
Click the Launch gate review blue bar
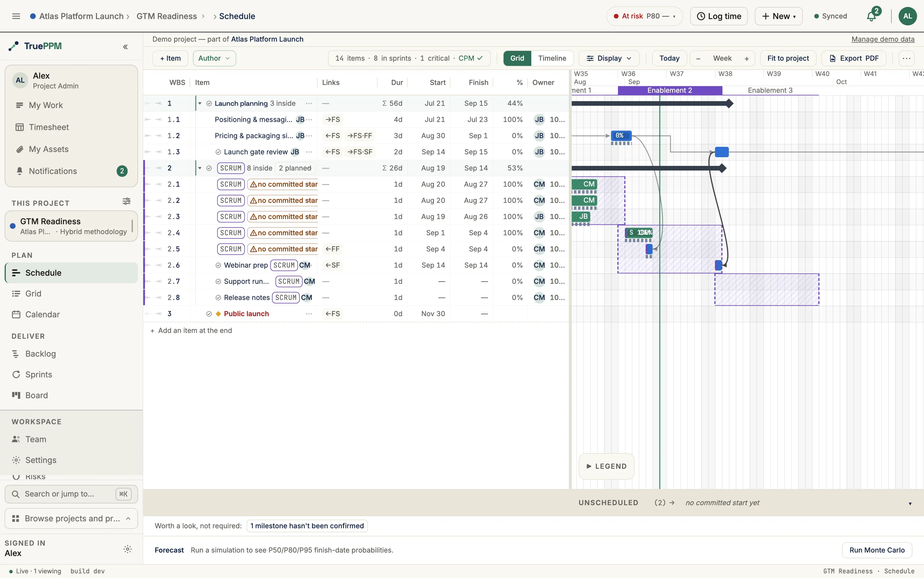pos(722,152)
